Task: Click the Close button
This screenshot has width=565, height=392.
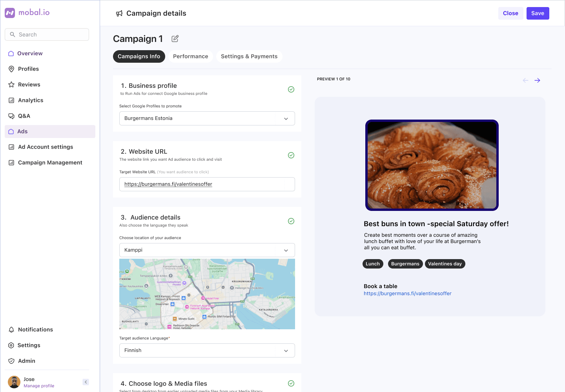Action: [x=510, y=13]
